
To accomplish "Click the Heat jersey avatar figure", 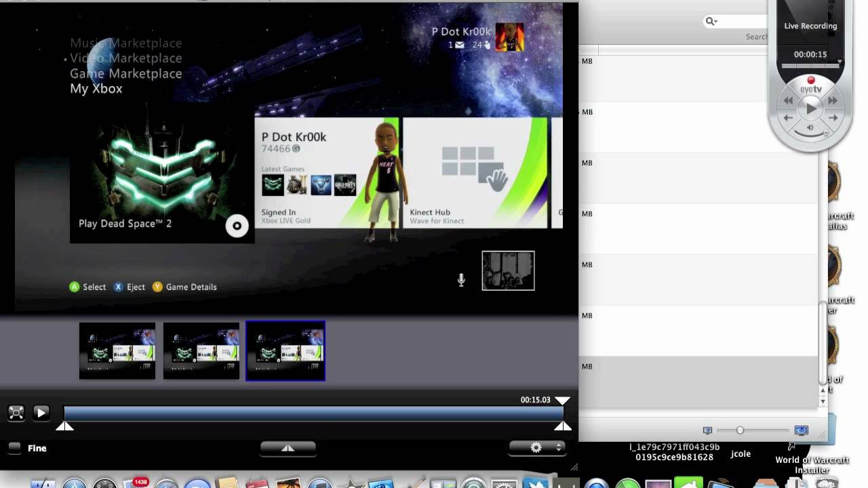I will [x=386, y=182].
